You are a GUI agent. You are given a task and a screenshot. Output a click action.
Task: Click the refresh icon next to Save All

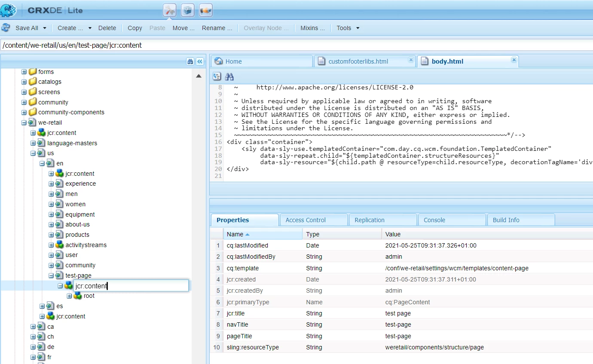tap(6, 28)
